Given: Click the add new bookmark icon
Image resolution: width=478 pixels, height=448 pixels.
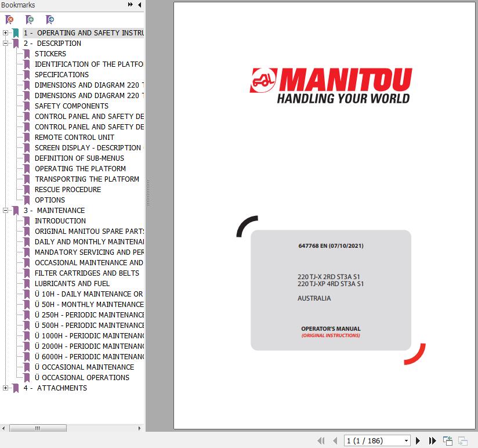Looking at the screenshot, I should coord(30,20).
